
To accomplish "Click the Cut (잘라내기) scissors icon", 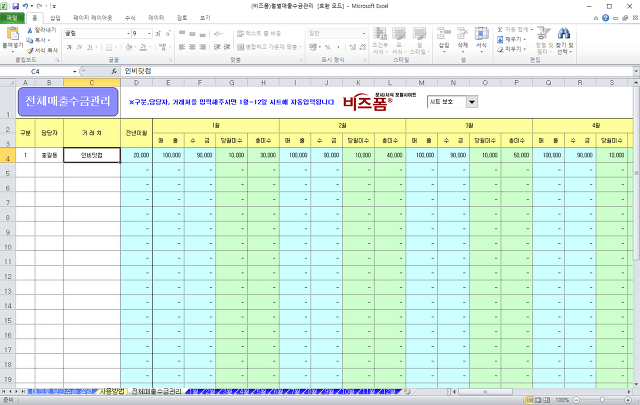I will click(x=30, y=30).
